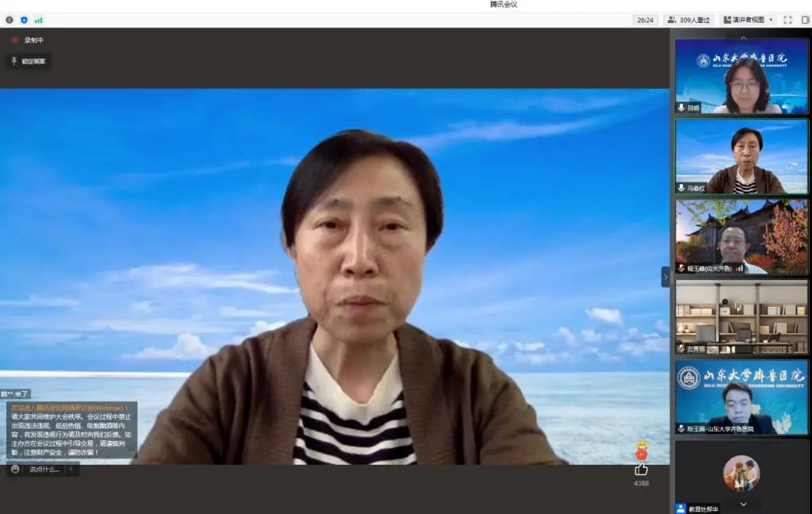The height and width of the screenshot is (514, 812).
Task: Click the 4388 like count
Action: (x=641, y=483)
